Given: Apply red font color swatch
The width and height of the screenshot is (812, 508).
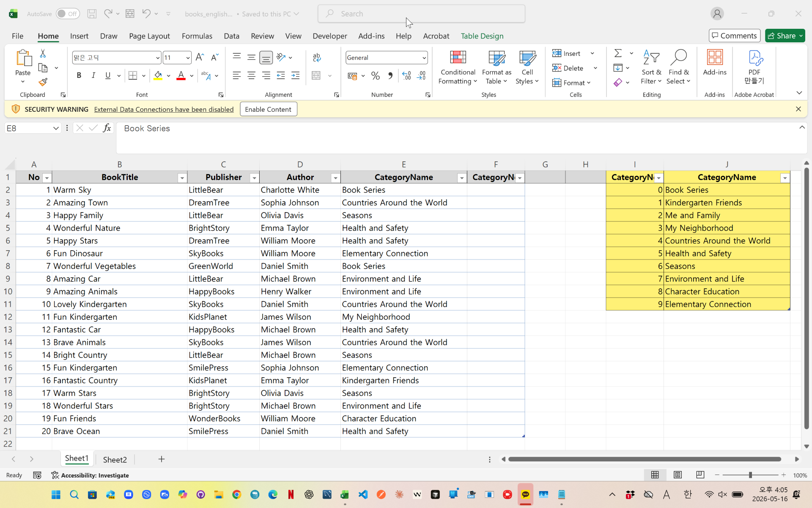Looking at the screenshot, I should 181,75.
